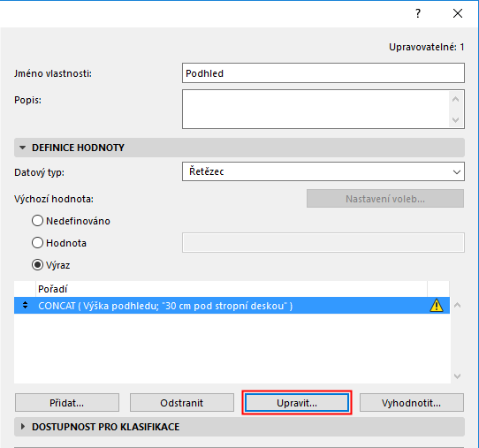Screen dimensions: 479x448
Task: Click expression list scroll up arrow
Action: click(x=457, y=305)
